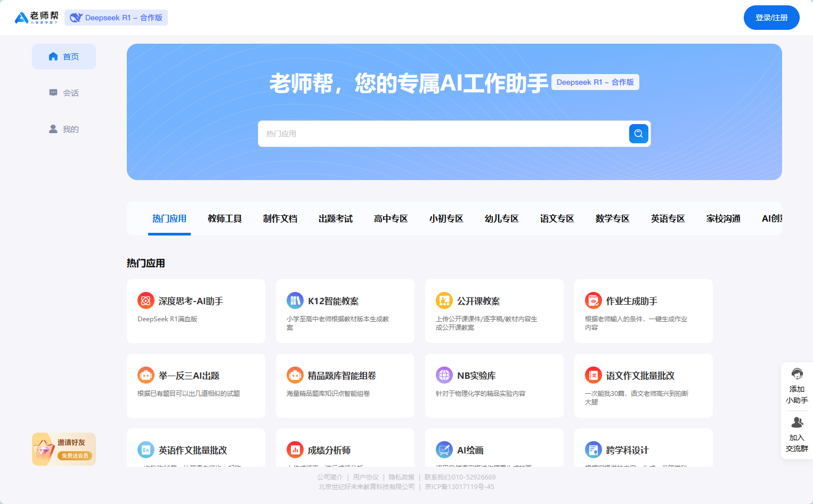Open the 英语作文批量批改 card title
This screenshot has width=813, height=504.
tap(193, 450)
